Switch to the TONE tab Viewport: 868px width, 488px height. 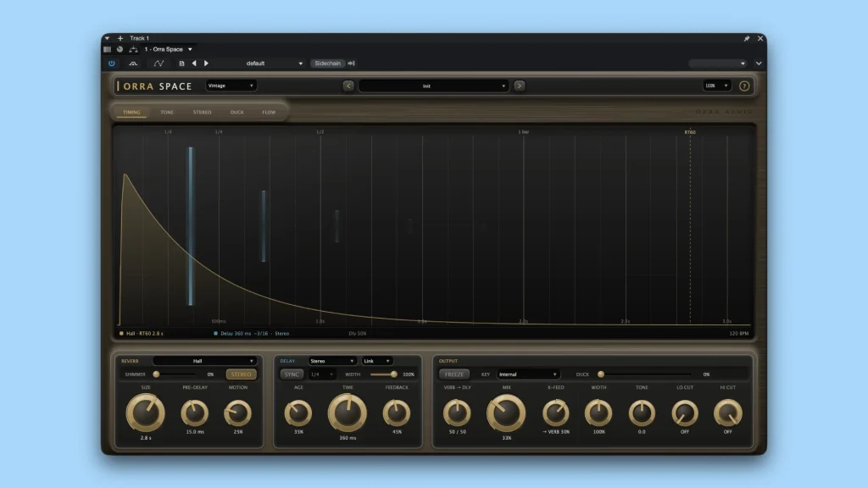(167, 113)
